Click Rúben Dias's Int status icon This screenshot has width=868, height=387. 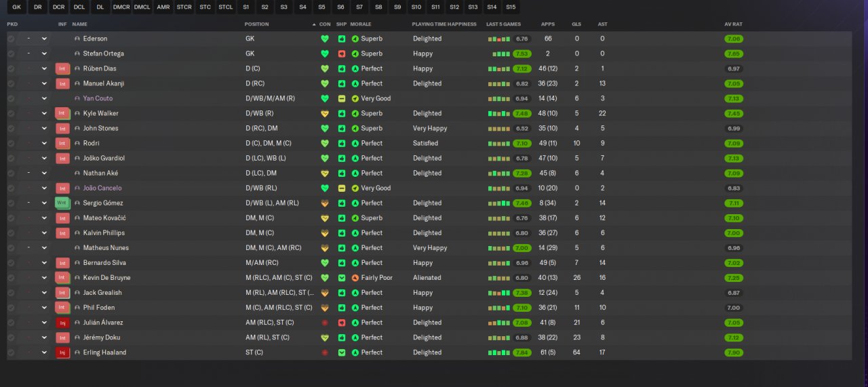coord(62,68)
